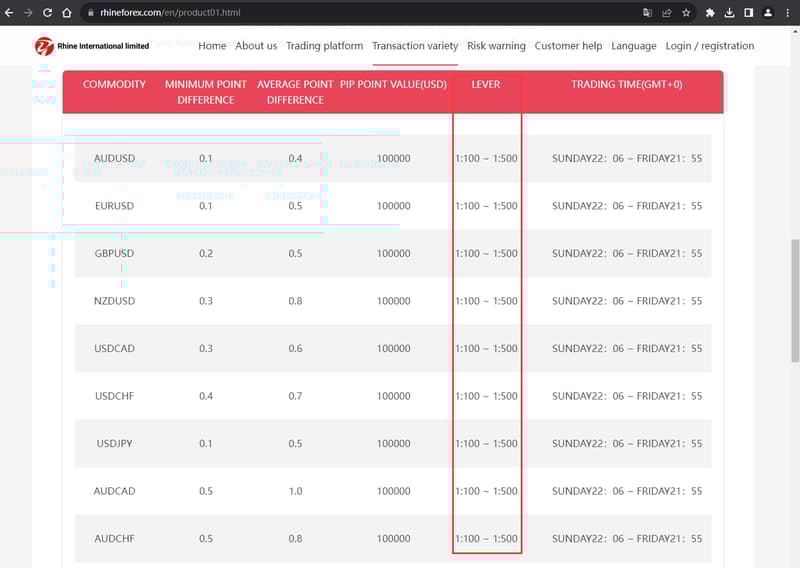Viewport: 800px width, 568px height.
Task: Toggle the browser side panel icon
Action: (748, 13)
